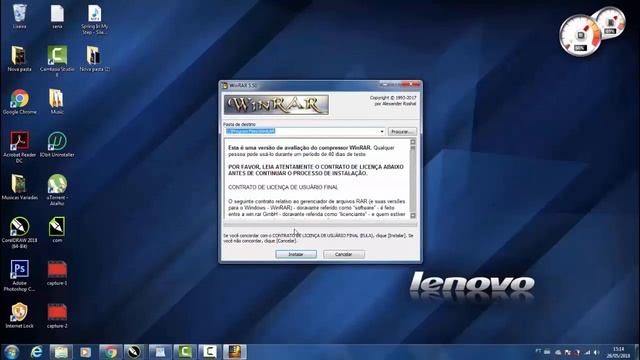Open the Lixeira recycle bin desktop icon

[19, 16]
